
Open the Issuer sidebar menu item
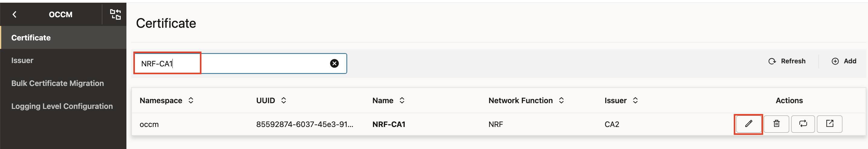coord(22,61)
